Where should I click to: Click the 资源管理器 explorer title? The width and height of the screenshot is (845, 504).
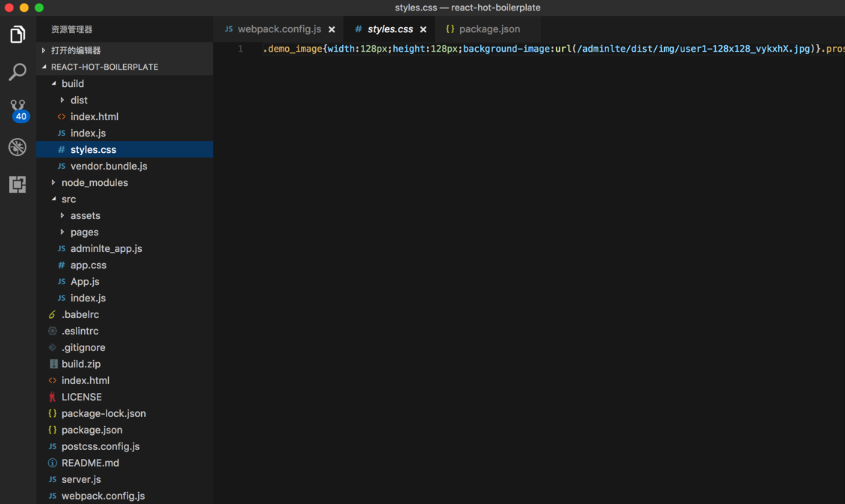[x=72, y=29]
